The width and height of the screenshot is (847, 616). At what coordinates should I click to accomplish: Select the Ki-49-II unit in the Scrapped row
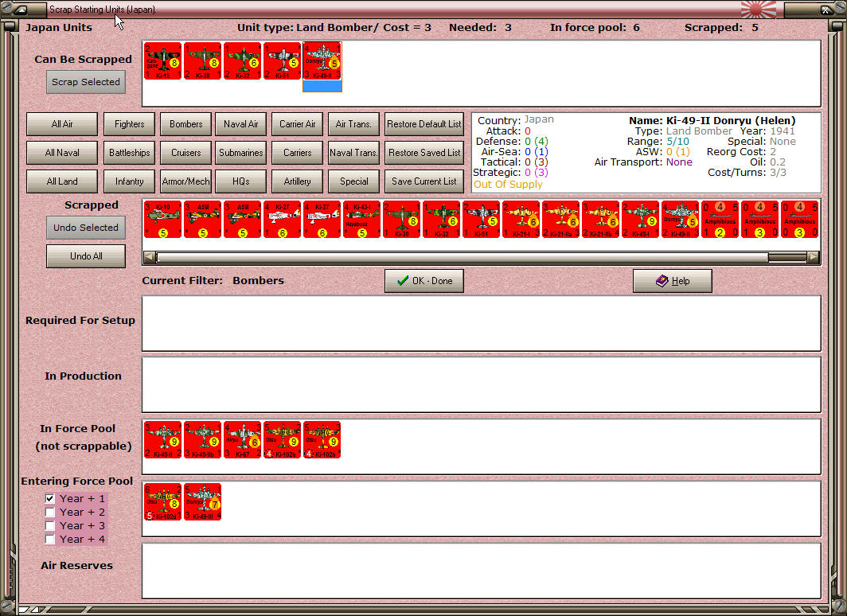681,219
